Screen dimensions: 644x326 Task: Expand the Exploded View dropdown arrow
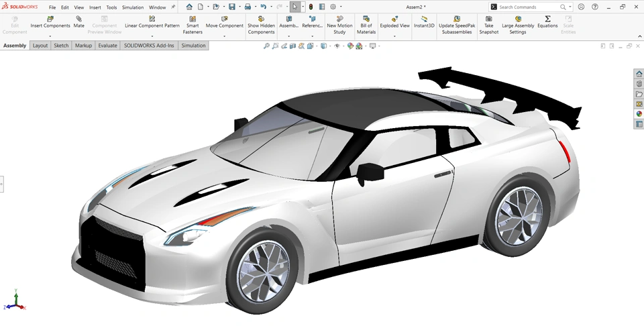coord(394,36)
